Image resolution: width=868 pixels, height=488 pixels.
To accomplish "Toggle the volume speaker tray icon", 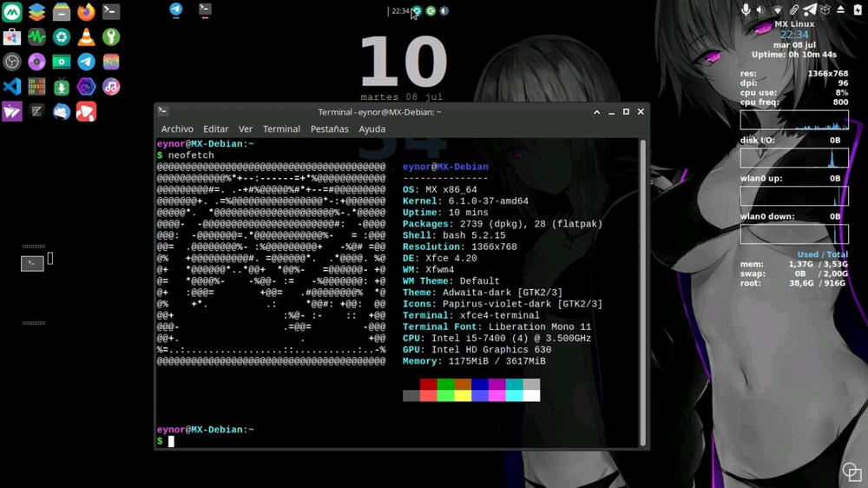I will coord(760,10).
